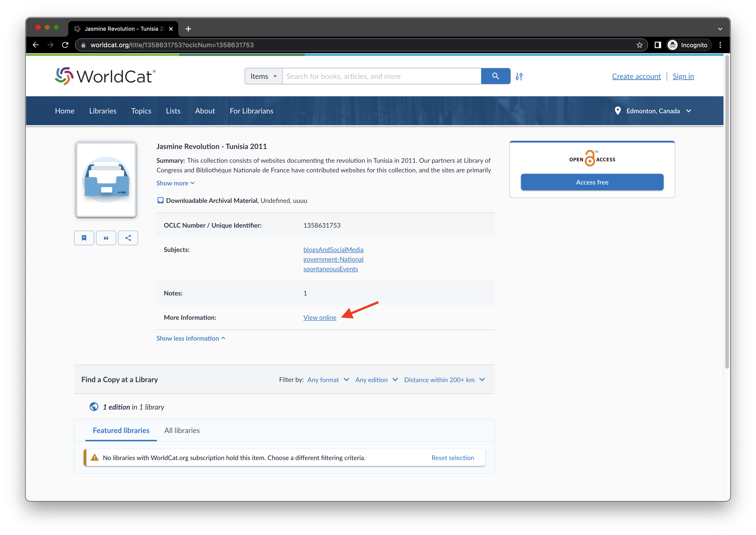Expand summary with Show more

pos(175,183)
